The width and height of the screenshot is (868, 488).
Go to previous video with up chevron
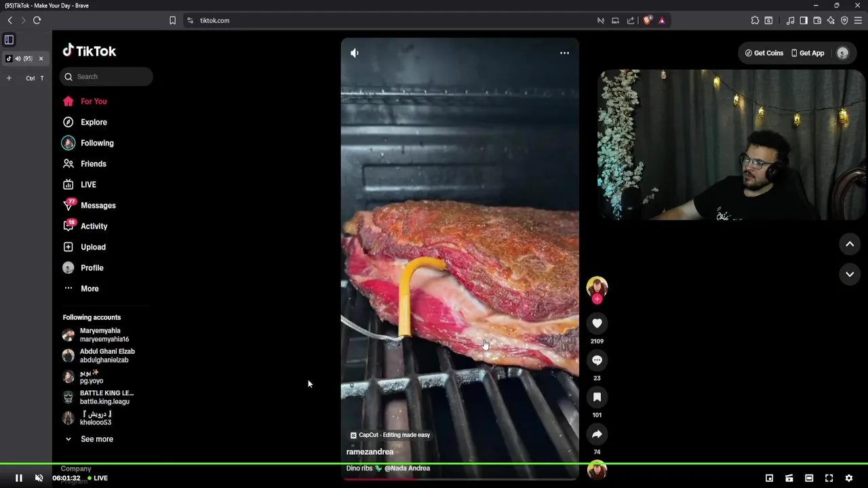click(x=850, y=244)
